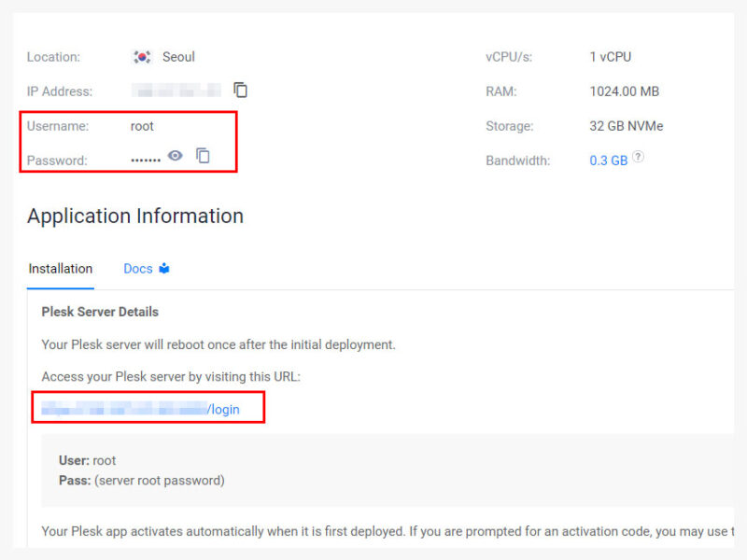Click the South Korea flag icon
The image size is (747, 560).
coord(142,57)
